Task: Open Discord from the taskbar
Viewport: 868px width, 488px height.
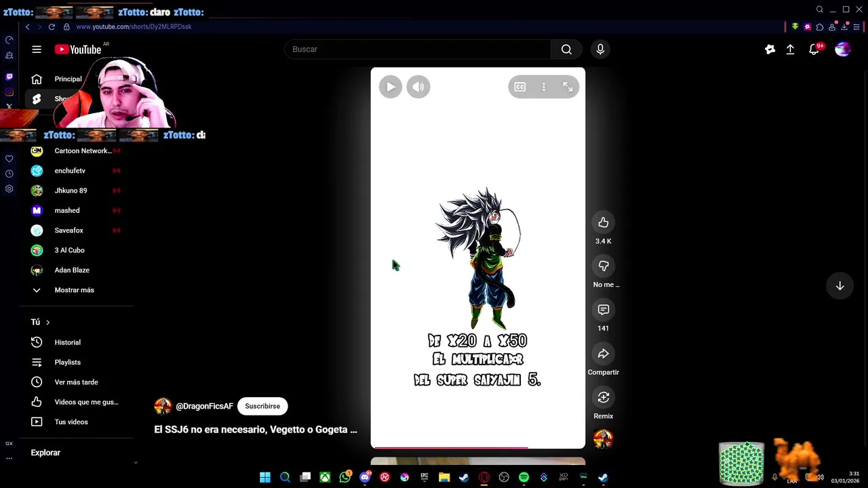Action: pos(365,477)
